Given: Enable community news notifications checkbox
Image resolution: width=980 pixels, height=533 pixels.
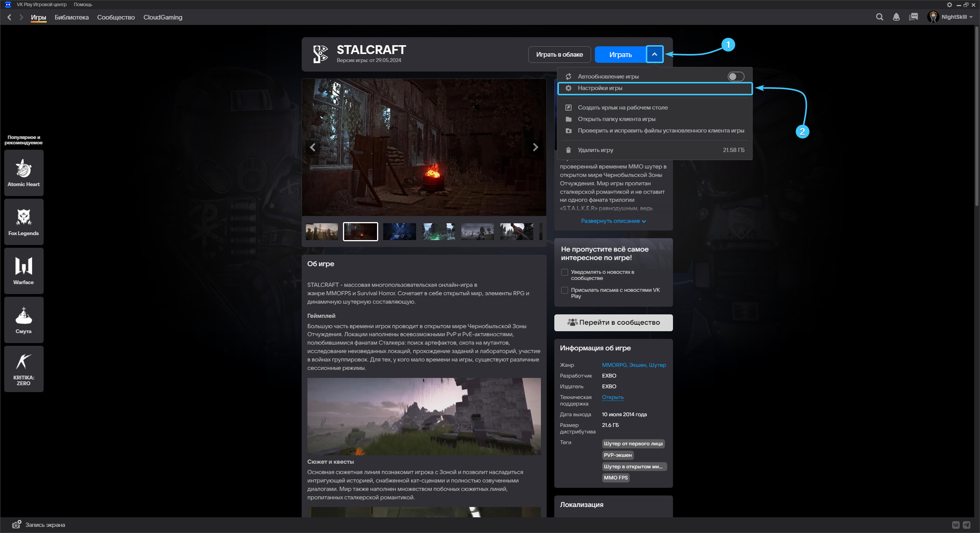Looking at the screenshot, I should click(x=564, y=272).
